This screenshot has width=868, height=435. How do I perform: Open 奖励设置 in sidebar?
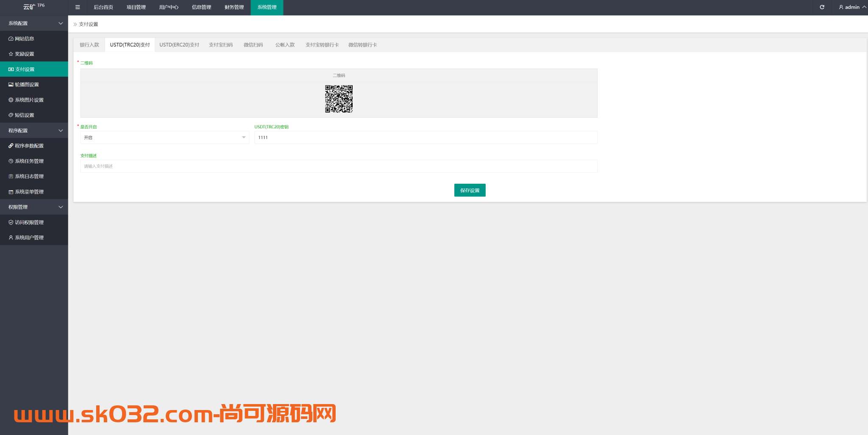click(x=34, y=54)
